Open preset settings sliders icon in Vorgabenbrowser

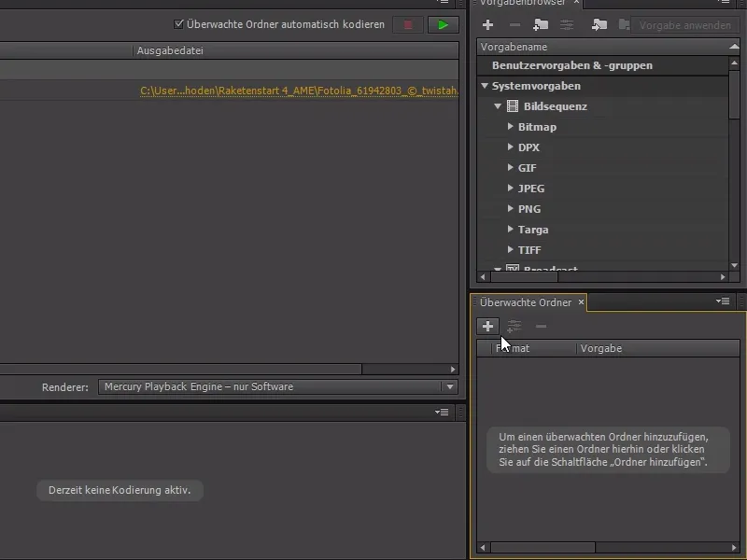(567, 25)
